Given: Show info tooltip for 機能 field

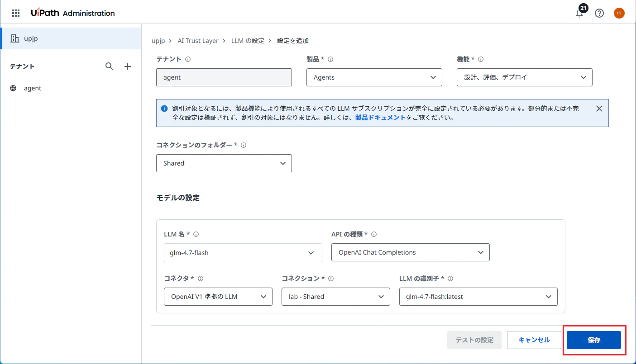Looking at the screenshot, I should point(481,59).
